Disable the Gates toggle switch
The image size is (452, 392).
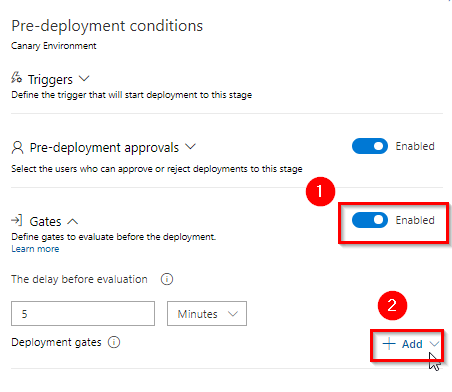pos(370,220)
